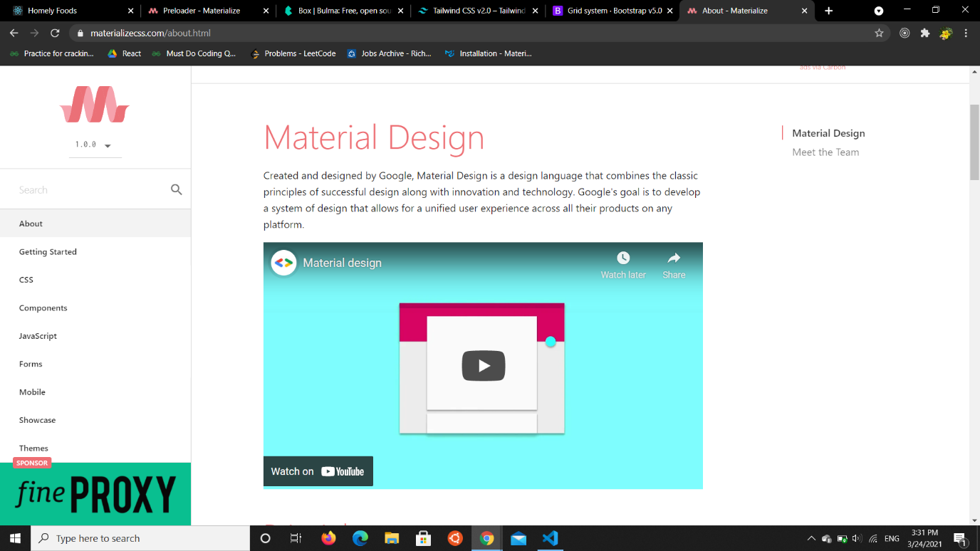Image resolution: width=980 pixels, height=551 pixels.
Task: Click the Share arrow on video
Action: click(674, 258)
